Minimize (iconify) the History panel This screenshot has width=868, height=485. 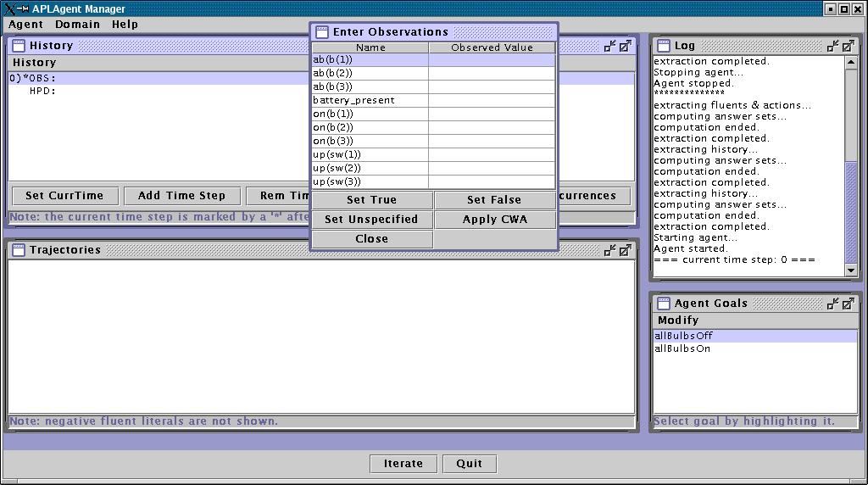[609, 46]
